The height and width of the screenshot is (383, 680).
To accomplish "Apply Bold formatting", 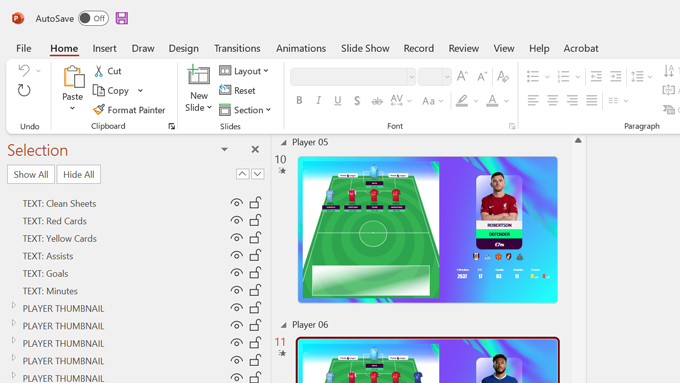I will click(299, 101).
